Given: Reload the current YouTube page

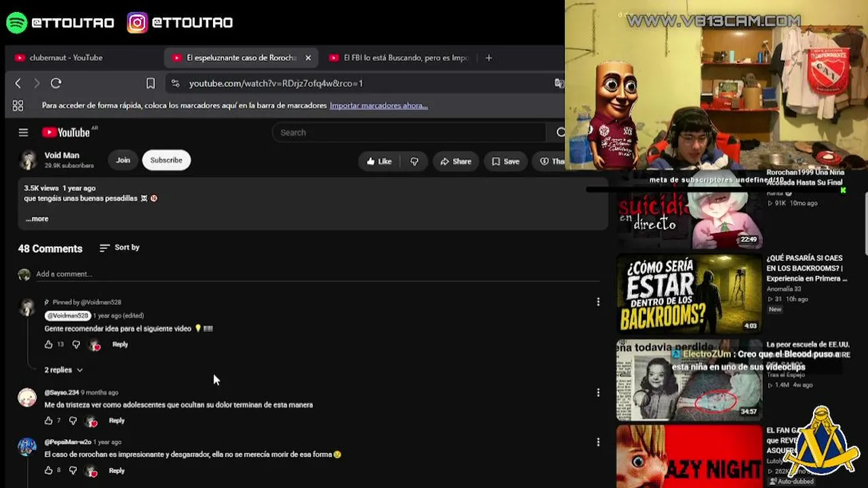Looking at the screenshot, I should 56,83.
